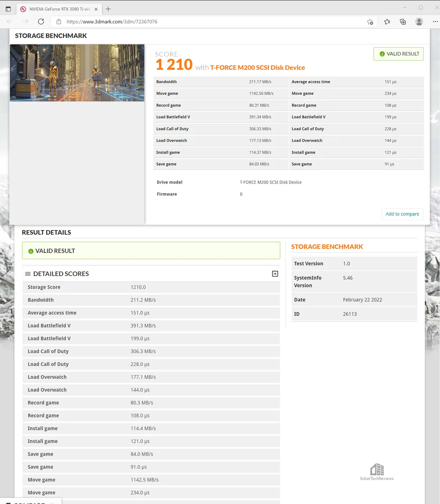Select the detailed Average access time 151.0 µs

pos(140,313)
